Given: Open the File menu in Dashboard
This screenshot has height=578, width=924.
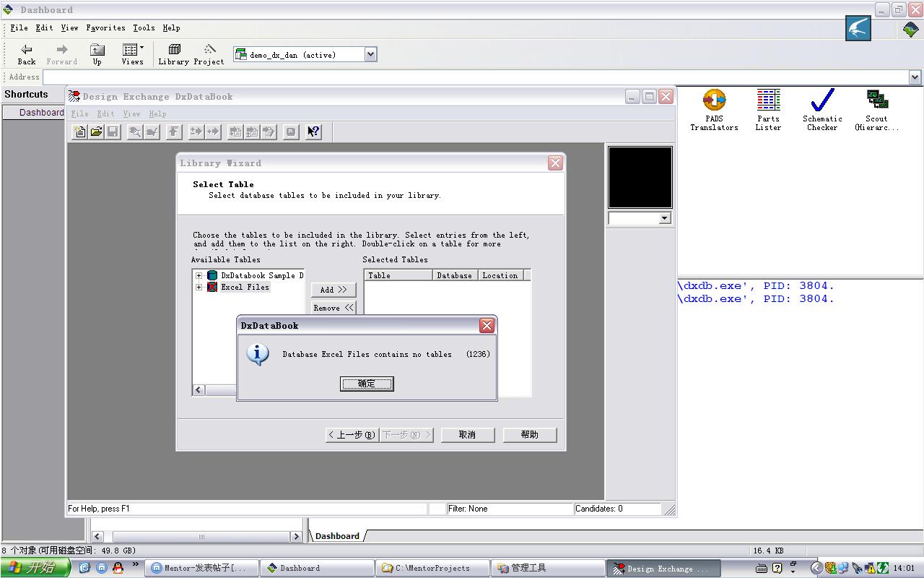Looking at the screenshot, I should click(x=19, y=27).
